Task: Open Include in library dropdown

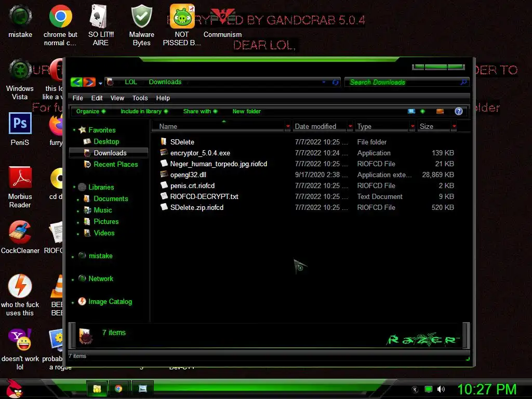Action: (144, 111)
